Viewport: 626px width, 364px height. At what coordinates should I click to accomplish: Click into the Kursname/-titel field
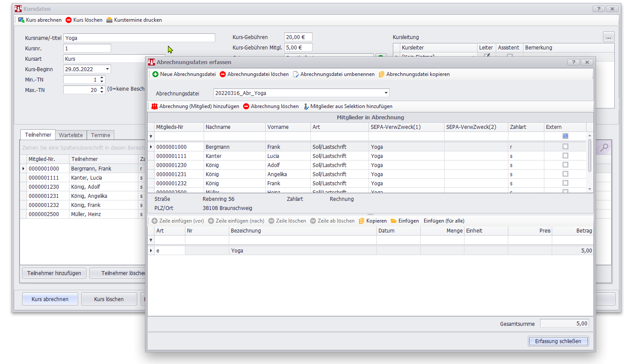pos(139,38)
